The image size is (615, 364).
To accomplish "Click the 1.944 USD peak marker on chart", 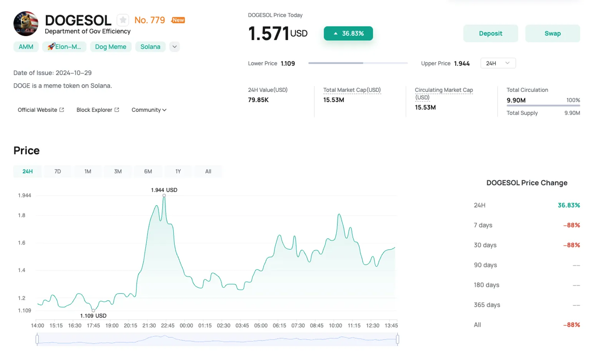I will pyautogui.click(x=164, y=196).
